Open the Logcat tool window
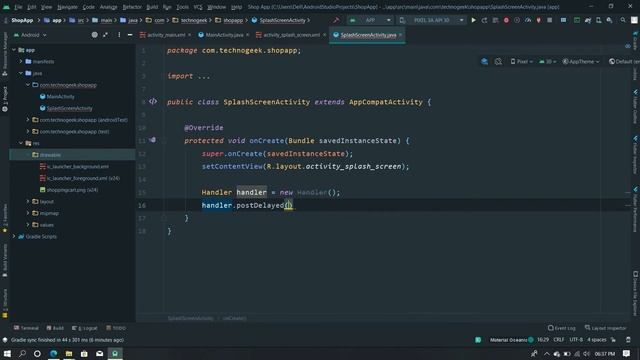The height and width of the screenshot is (360, 640). (85, 328)
